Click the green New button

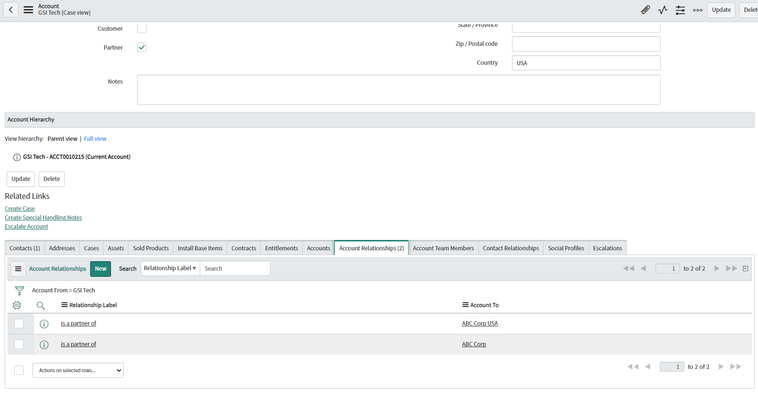(101, 269)
